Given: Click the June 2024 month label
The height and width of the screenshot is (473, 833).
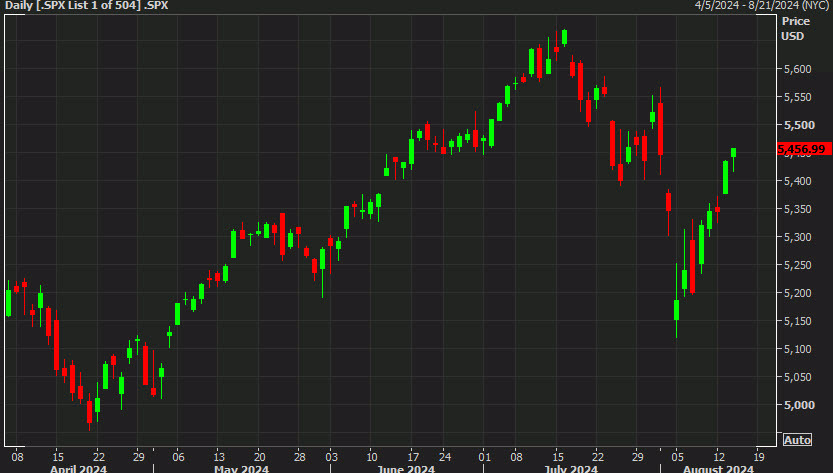Looking at the screenshot, I should pyautogui.click(x=406, y=469).
